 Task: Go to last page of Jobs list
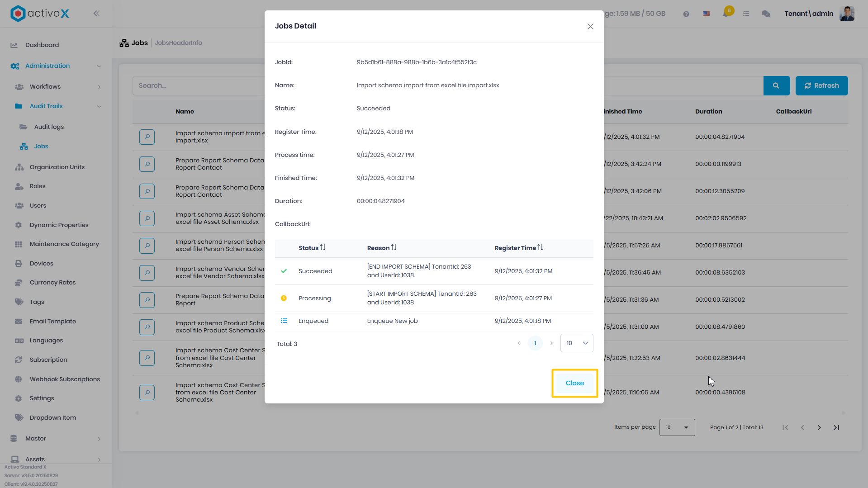tap(836, 428)
